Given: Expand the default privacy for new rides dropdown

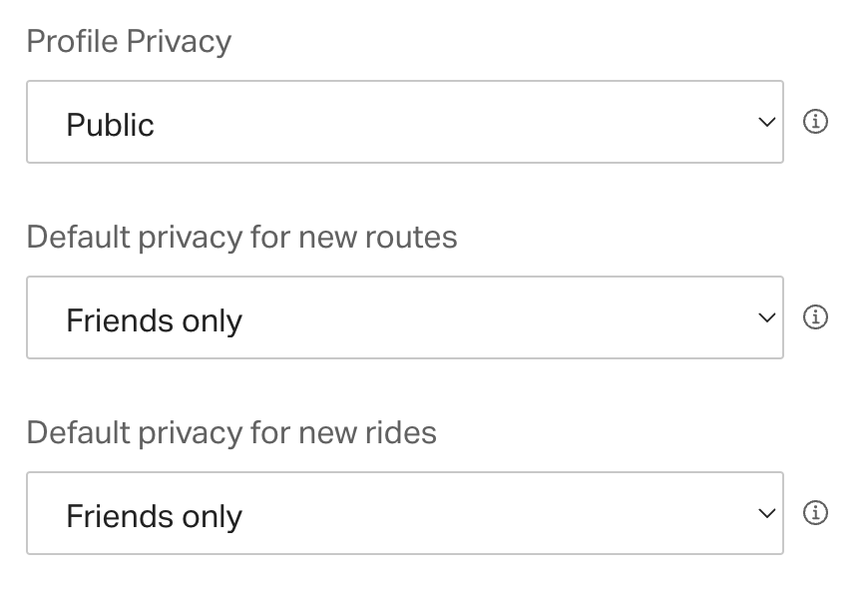Looking at the screenshot, I should (x=405, y=513).
